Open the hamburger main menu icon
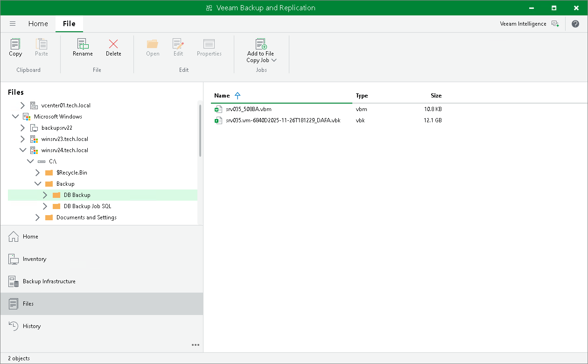 12,23
